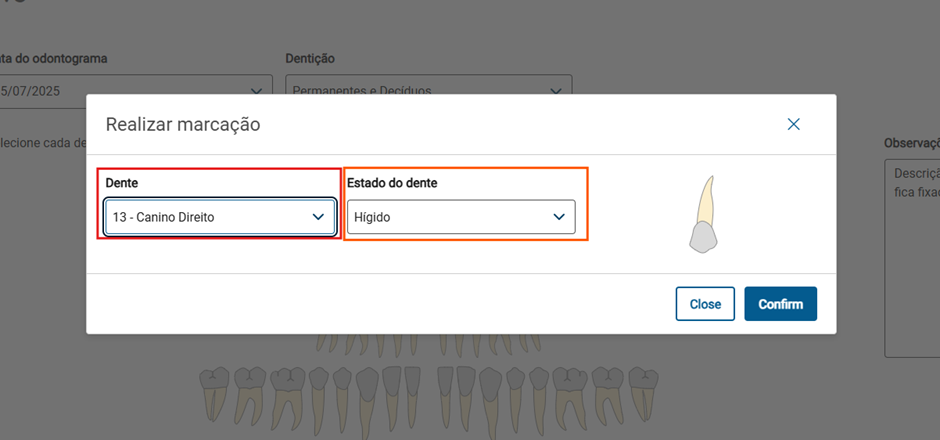This screenshot has height=440, width=940.
Task: Click the Estado do dente field label
Action: (x=392, y=183)
